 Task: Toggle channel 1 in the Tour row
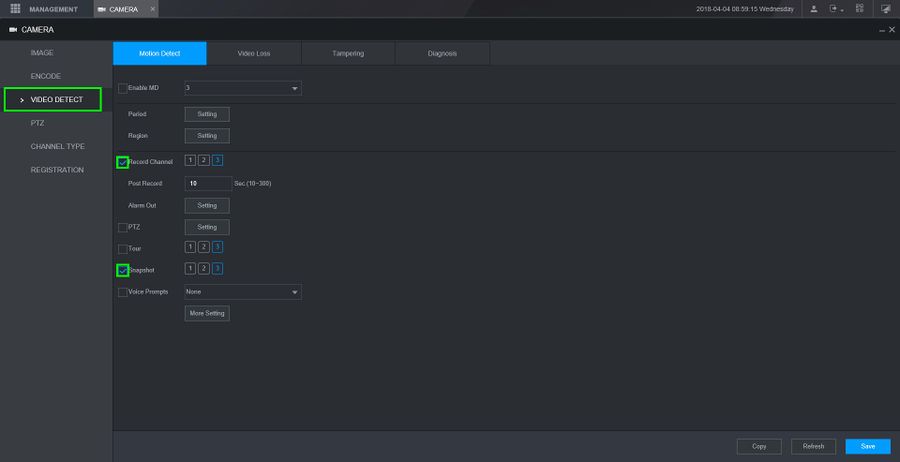190,247
